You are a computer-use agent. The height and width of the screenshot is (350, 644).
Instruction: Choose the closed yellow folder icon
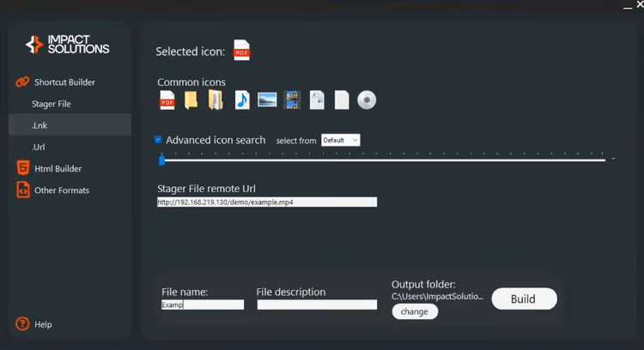[191, 100]
